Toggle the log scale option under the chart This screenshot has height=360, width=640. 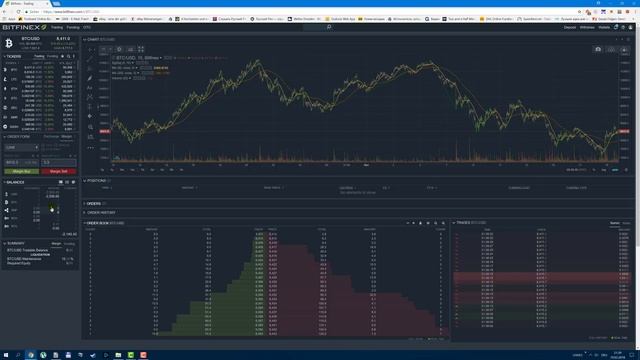pos(604,170)
